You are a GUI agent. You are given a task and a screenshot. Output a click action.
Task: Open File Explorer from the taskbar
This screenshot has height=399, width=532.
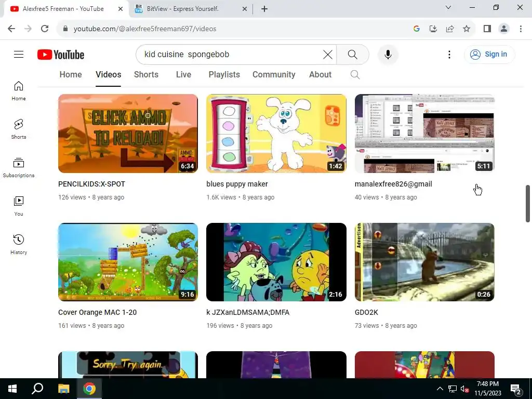click(63, 389)
